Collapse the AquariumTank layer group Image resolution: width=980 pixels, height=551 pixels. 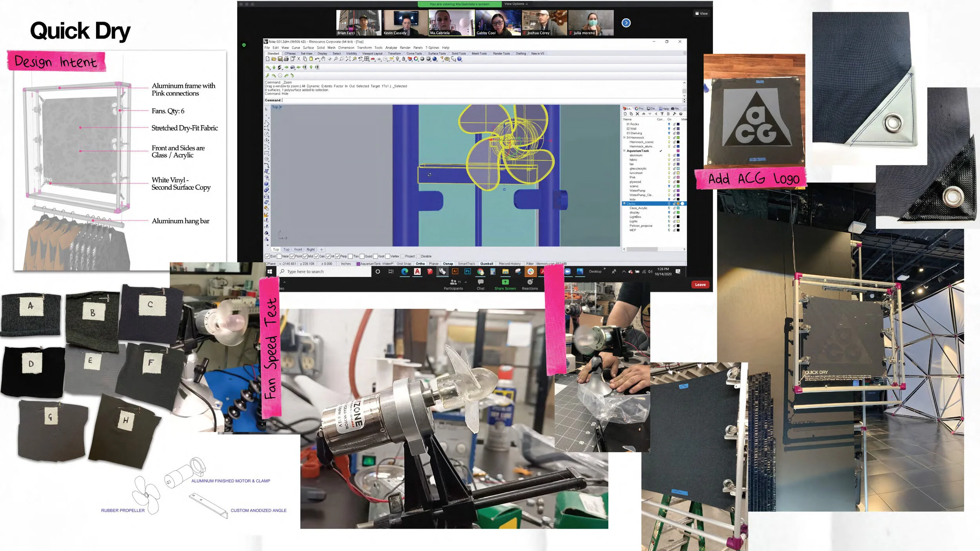pyautogui.click(x=624, y=151)
